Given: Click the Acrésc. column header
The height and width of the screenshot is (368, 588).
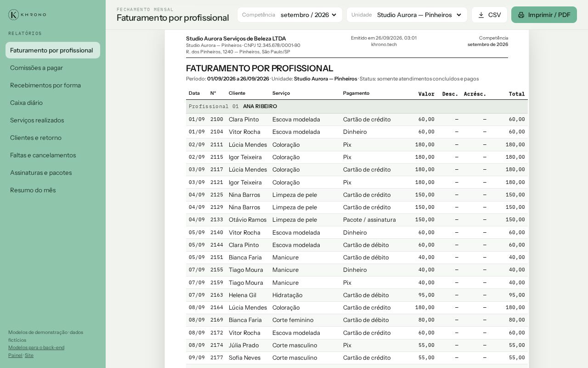Looking at the screenshot, I should pyautogui.click(x=475, y=94).
